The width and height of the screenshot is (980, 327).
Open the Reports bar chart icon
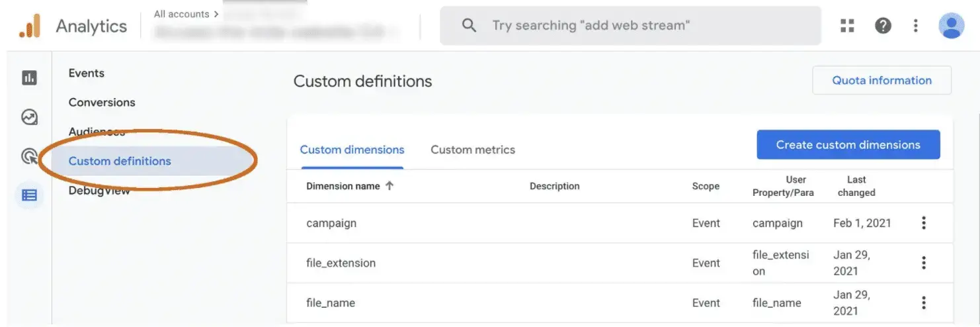point(29,78)
